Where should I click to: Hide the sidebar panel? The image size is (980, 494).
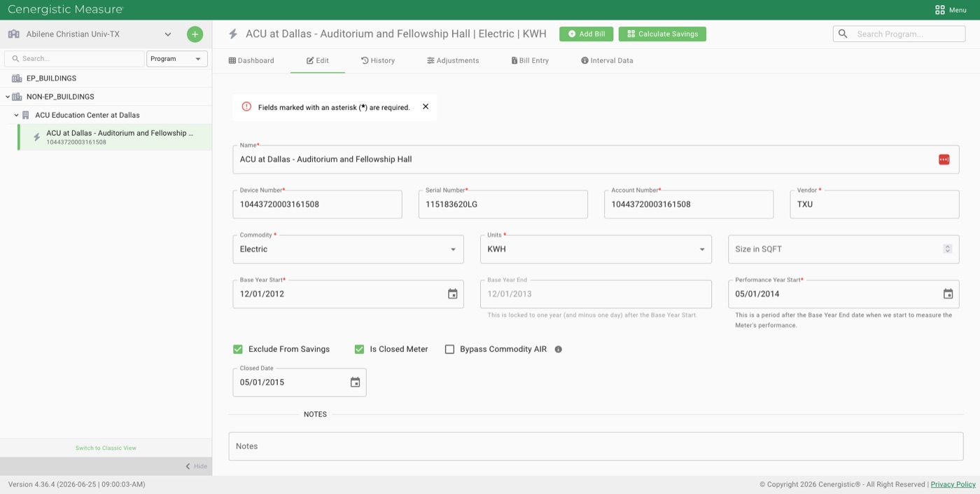(196, 466)
